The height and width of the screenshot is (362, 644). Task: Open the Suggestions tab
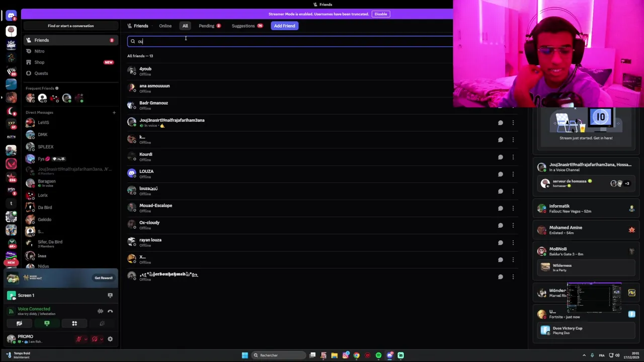point(247,26)
